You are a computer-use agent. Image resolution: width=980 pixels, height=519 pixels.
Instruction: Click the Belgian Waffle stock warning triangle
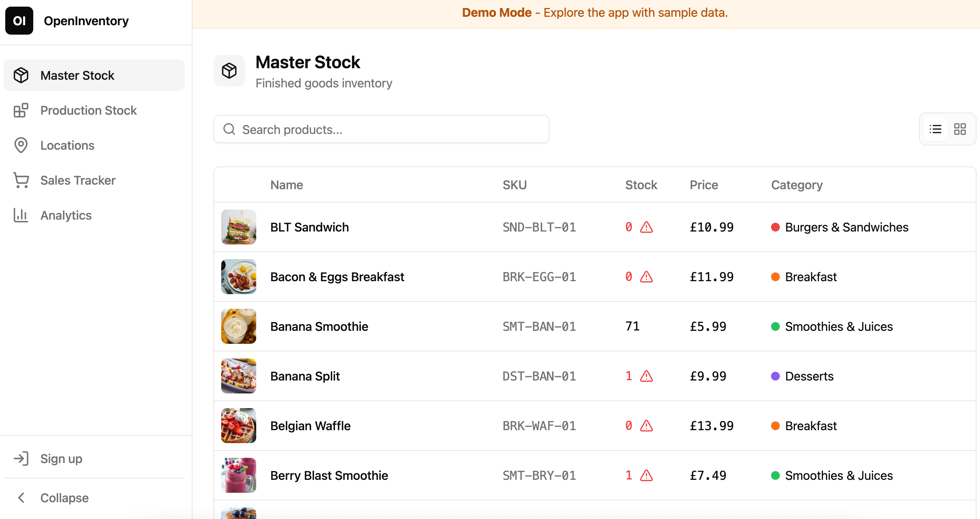click(x=646, y=426)
